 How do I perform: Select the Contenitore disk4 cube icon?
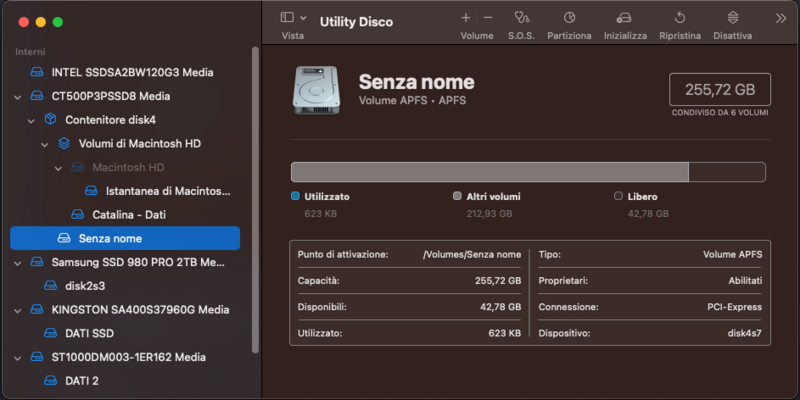[50, 119]
